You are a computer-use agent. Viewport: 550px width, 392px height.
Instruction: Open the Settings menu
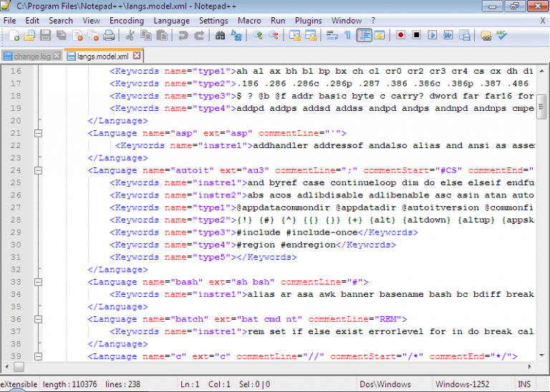tap(213, 21)
